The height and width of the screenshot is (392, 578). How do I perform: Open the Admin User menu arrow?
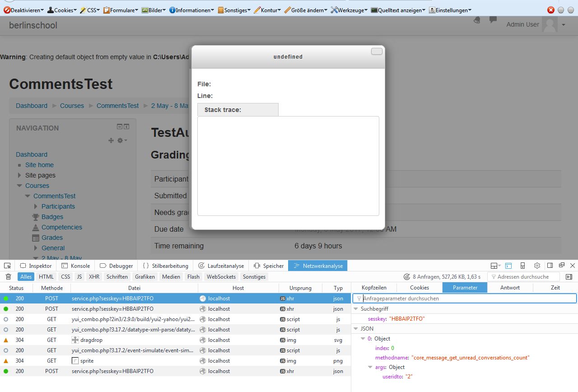tap(564, 25)
